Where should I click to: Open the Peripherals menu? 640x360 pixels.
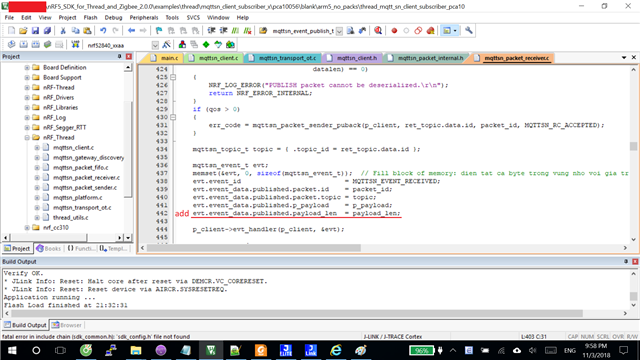coord(144,18)
